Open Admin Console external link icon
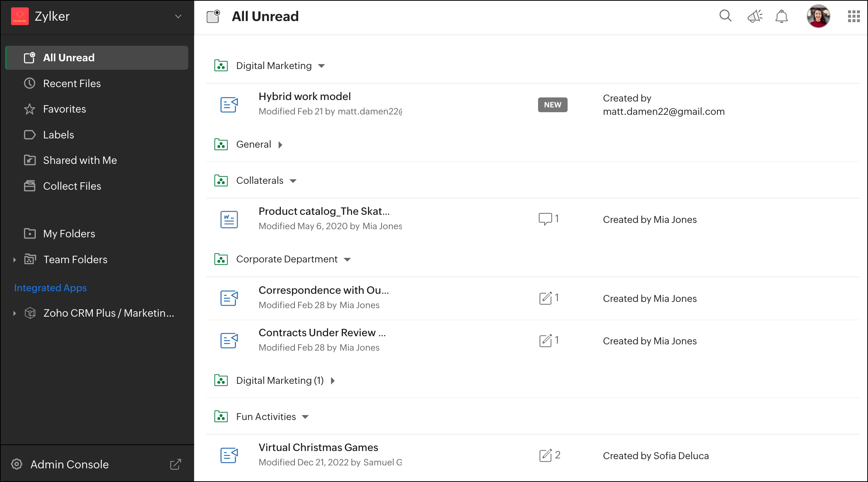 click(176, 464)
